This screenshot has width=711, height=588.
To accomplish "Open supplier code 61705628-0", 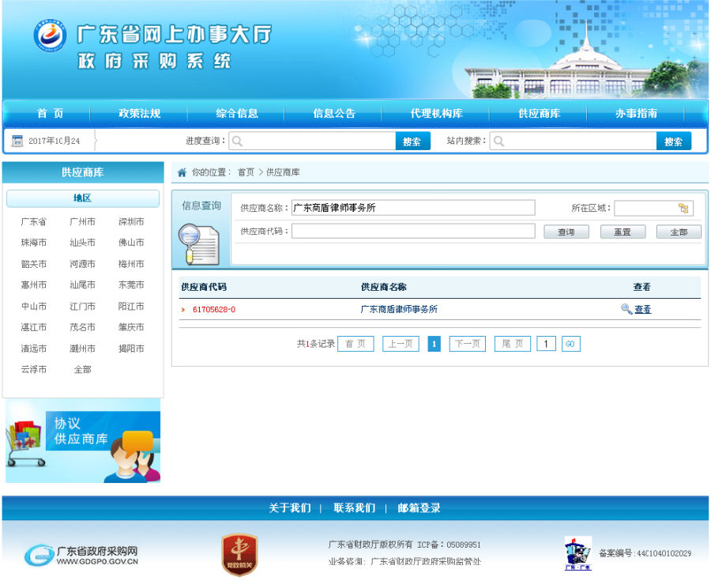I will pos(214,310).
